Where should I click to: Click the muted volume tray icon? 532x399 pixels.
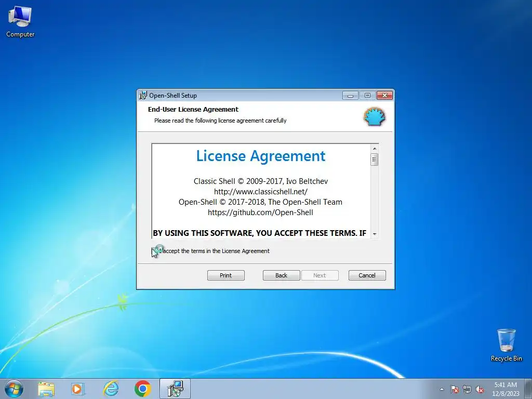pos(480,389)
